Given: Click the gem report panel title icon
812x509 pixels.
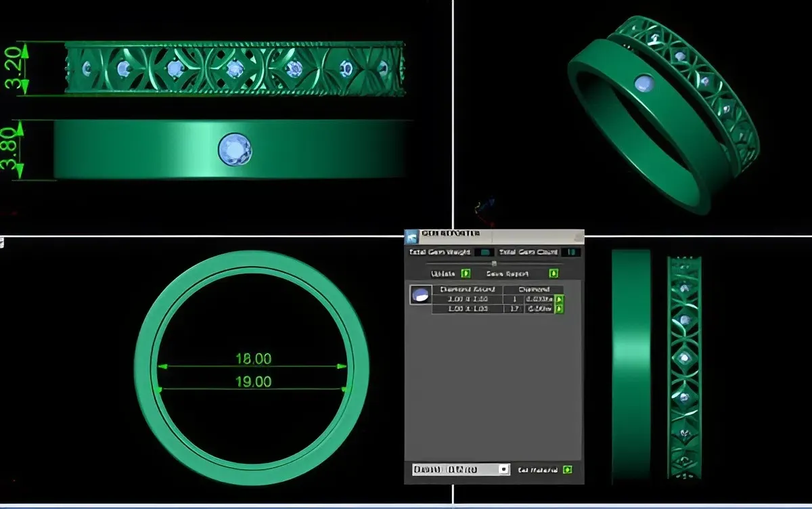Looking at the screenshot, I should [x=411, y=236].
